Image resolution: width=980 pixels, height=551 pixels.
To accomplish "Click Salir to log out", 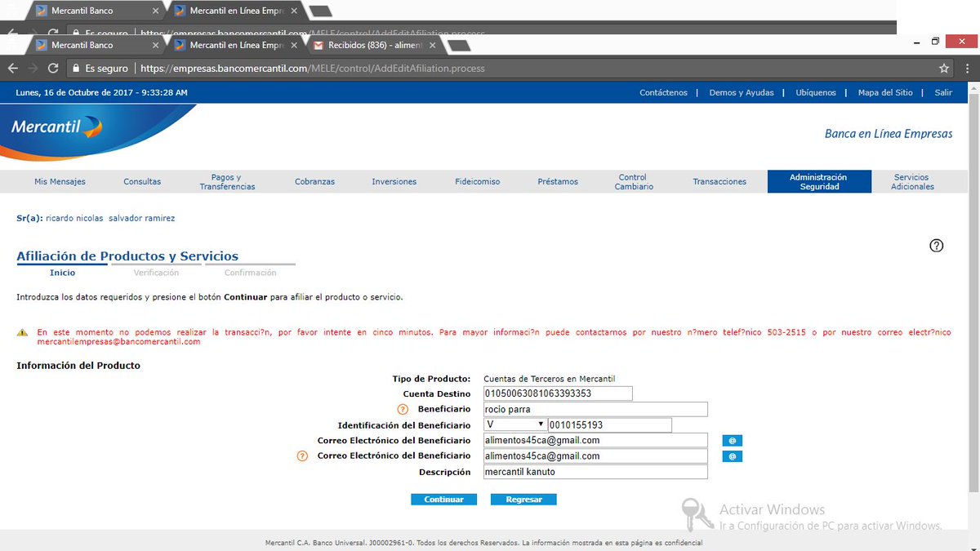I will (943, 92).
